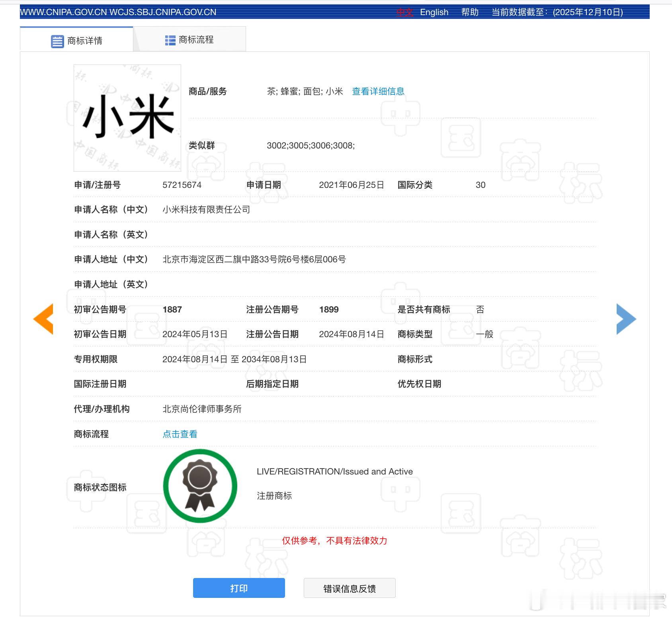Select similar group codes 3002;3005;3006;3008;
The width and height of the screenshot is (672, 617).
point(311,146)
